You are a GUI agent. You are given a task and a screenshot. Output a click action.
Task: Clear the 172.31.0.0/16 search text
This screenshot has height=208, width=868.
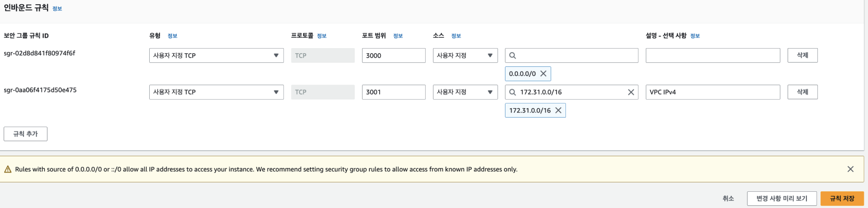tap(631, 92)
